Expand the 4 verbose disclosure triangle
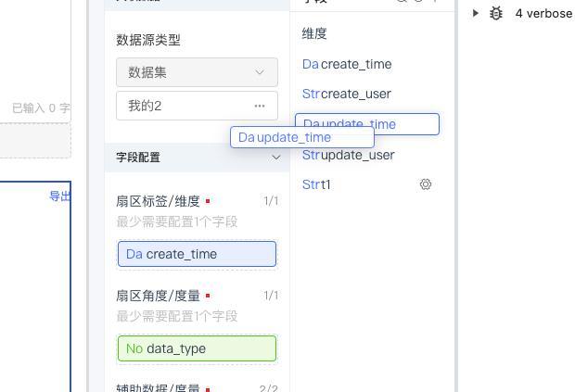 point(476,14)
